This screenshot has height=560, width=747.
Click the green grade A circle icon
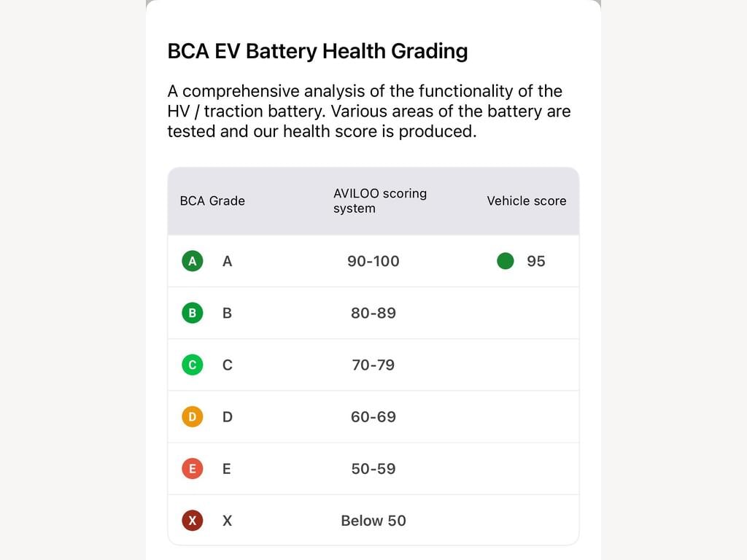point(193,261)
